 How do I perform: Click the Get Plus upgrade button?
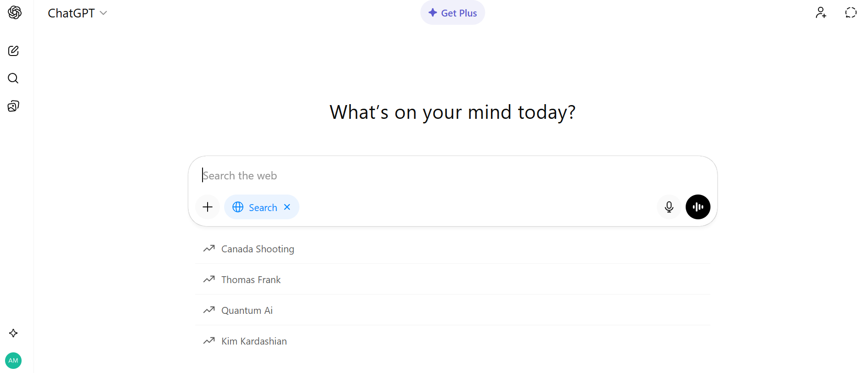(452, 13)
